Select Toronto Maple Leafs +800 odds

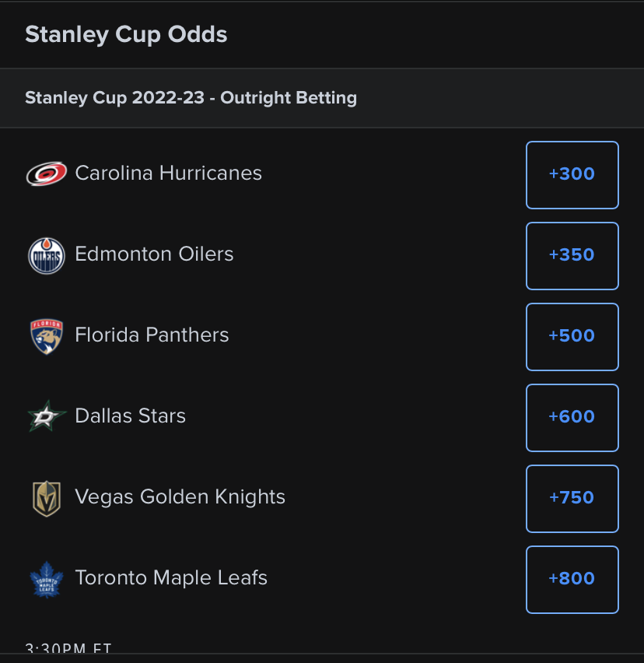coord(572,580)
